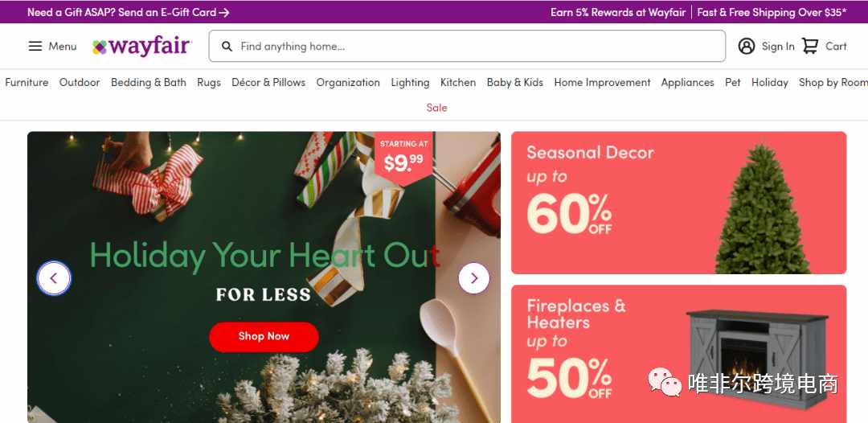Viewport: 868px width, 423px height.
Task: Open the Sale link
Action: point(436,108)
